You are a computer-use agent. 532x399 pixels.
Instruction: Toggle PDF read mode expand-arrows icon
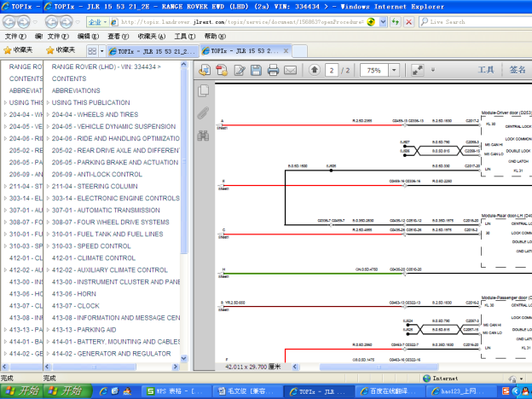point(417,70)
